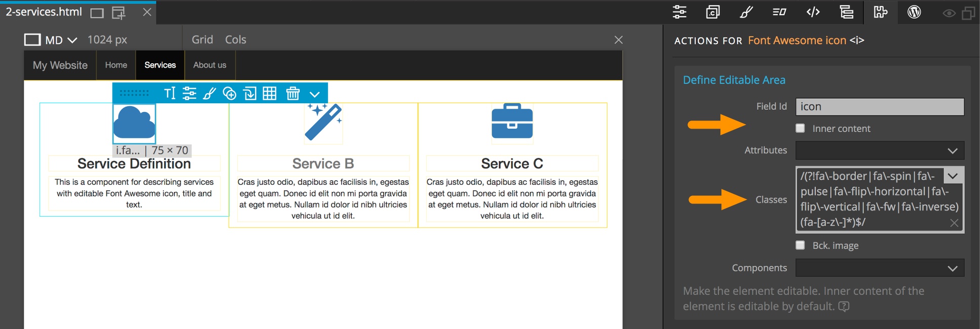Open the page tree panel icon
Image resolution: width=980 pixels, height=329 pixels.
pyautogui.click(x=846, y=12)
